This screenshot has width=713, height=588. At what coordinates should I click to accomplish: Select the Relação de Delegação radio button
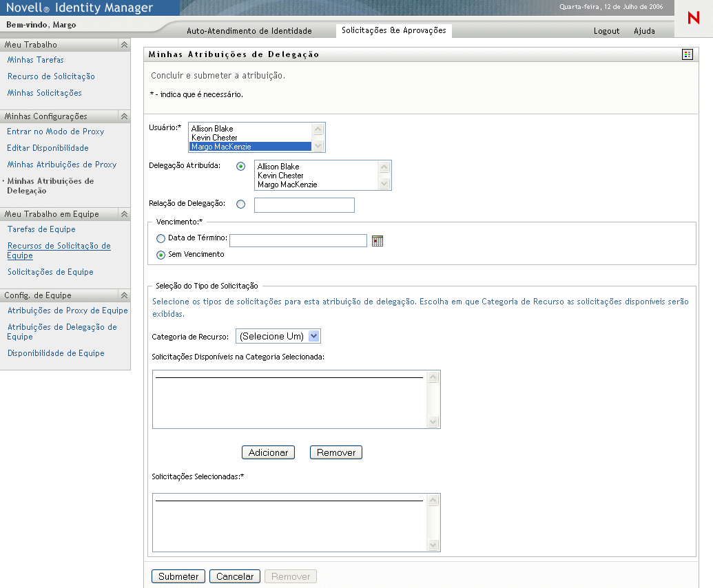(240, 204)
